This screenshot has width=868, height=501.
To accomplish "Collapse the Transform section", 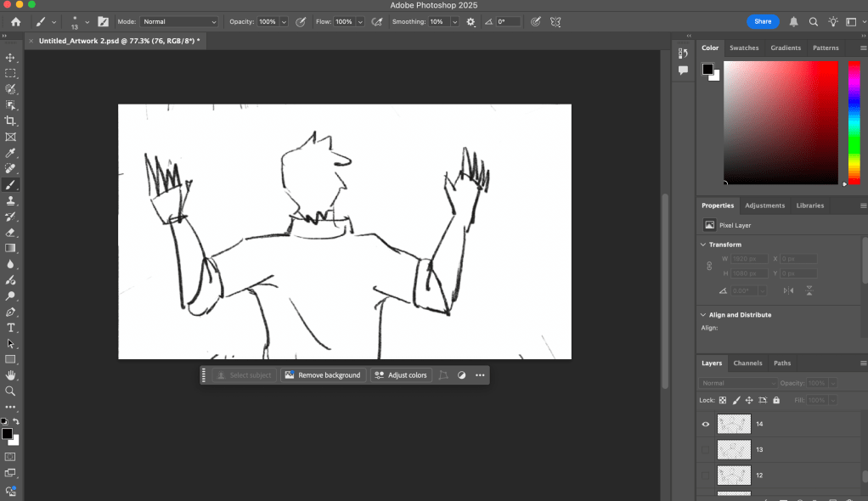I will point(704,245).
